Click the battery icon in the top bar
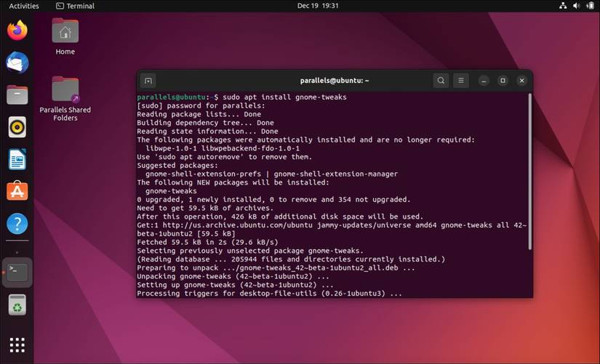The image size is (600, 364). click(x=590, y=6)
